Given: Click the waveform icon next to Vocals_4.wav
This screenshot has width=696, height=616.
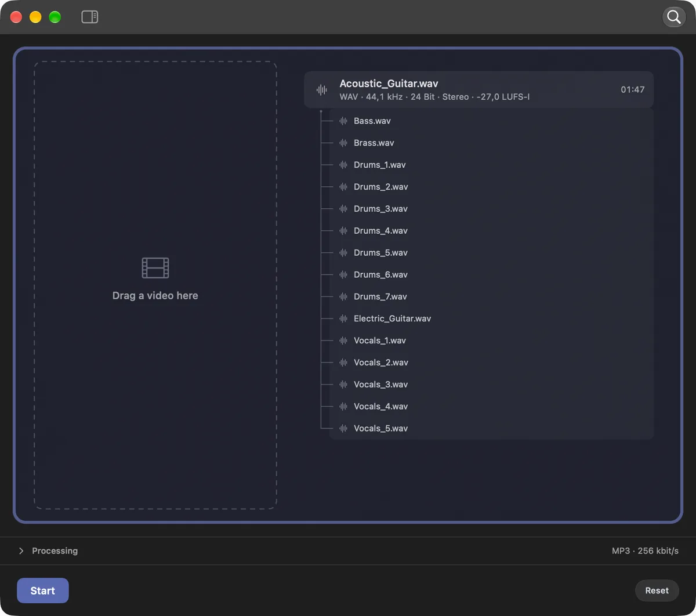Looking at the screenshot, I should (x=343, y=407).
